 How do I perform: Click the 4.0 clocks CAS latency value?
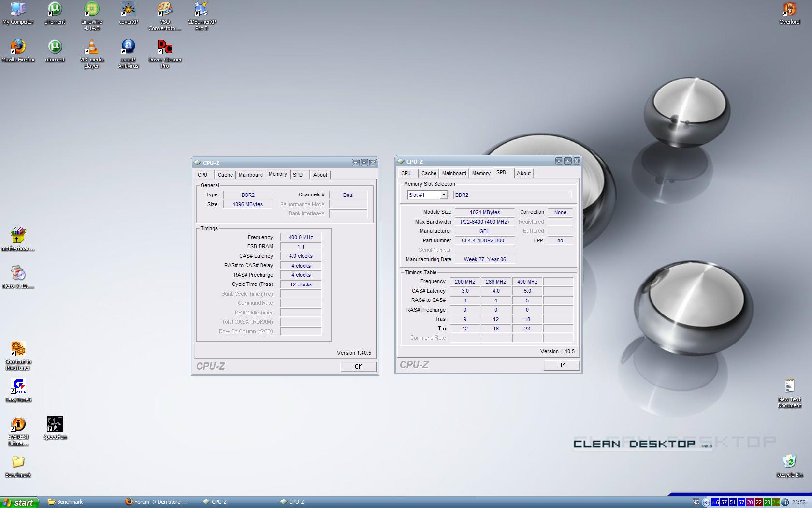[301, 256]
